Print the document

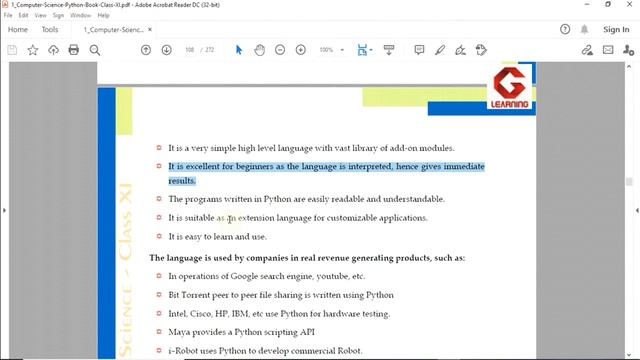pyautogui.click(x=74, y=50)
